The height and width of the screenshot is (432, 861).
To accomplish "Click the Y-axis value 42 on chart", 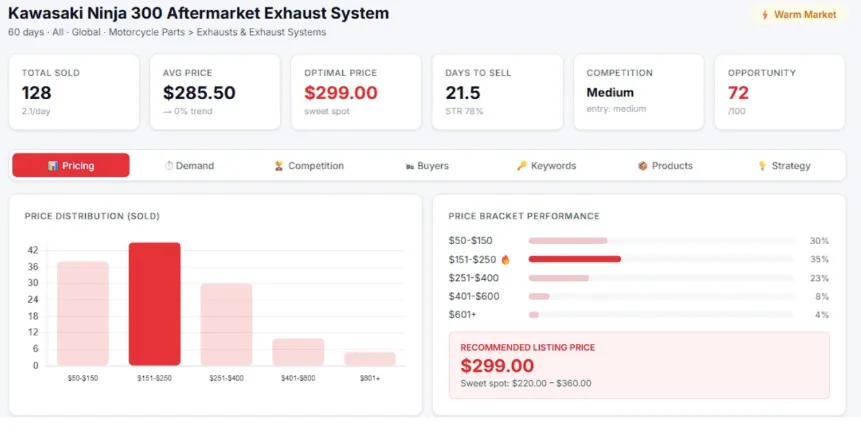I will (32, 250).
